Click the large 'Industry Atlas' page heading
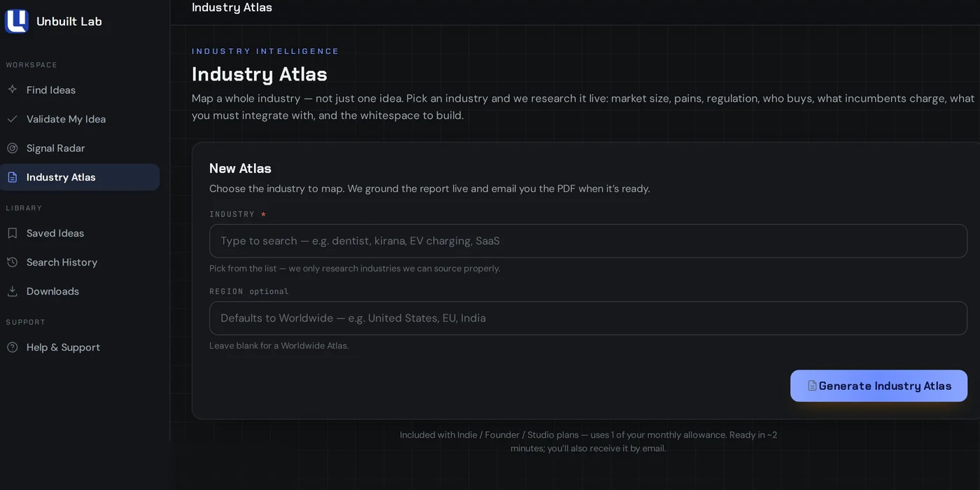The height and width of the screenshot is (490, 980). click(x=259, y=74)
